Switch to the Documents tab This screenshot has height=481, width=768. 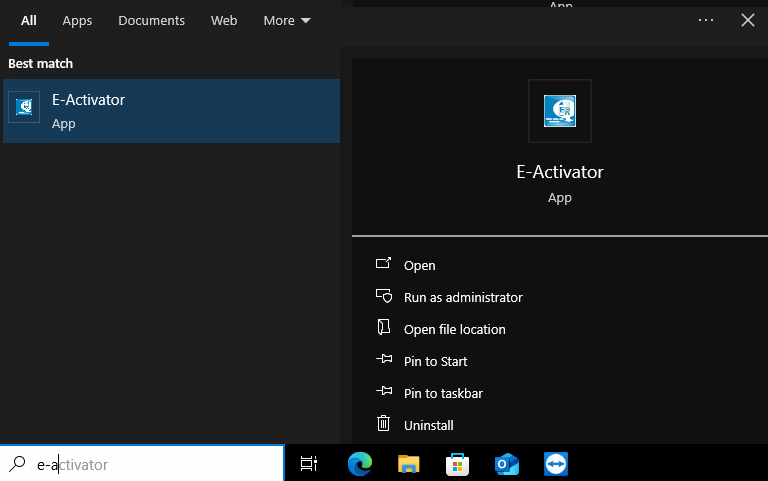pos(151,20)
